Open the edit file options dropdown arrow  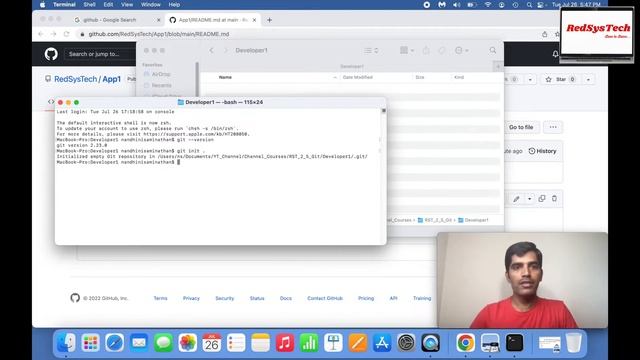pyautogui.click(x=529, y=199)
